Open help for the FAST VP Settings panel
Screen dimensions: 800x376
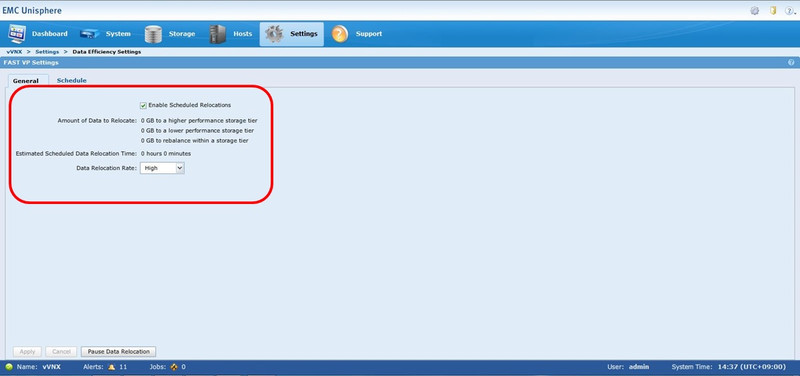(x=791, y=62)
